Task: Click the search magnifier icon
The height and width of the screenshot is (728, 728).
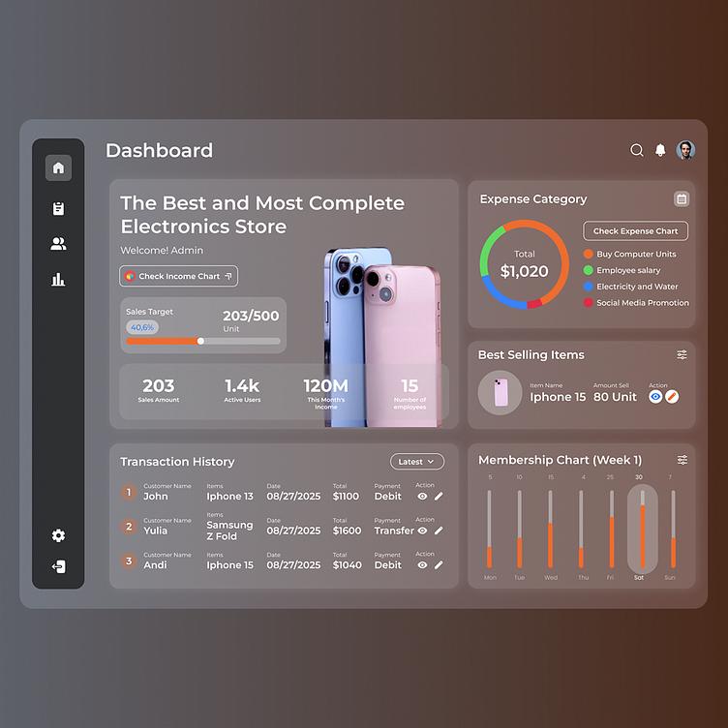Action: pos(637,150)
